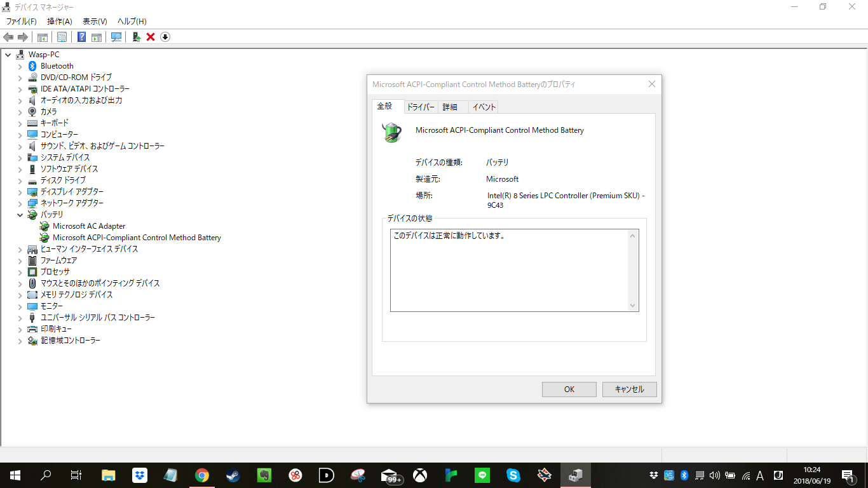Image resolution: width=868 pixels, height=488 pixels.
Task: Select ファームウェア category
Action: pos(58,261)
